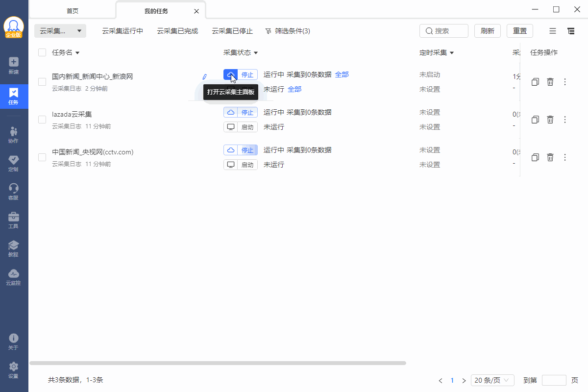Switch to the 首页 tab

pyautogui.click(x=73, y=11)
